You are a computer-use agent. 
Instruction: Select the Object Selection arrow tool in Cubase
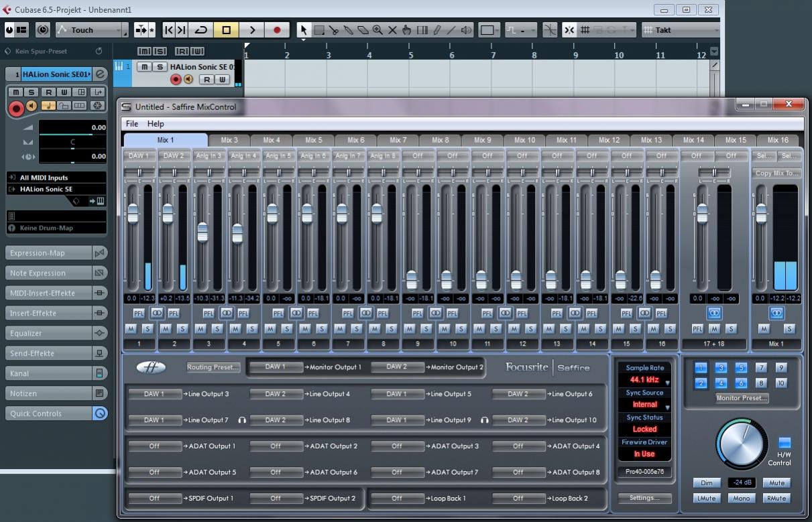click(x=303, y=30)
